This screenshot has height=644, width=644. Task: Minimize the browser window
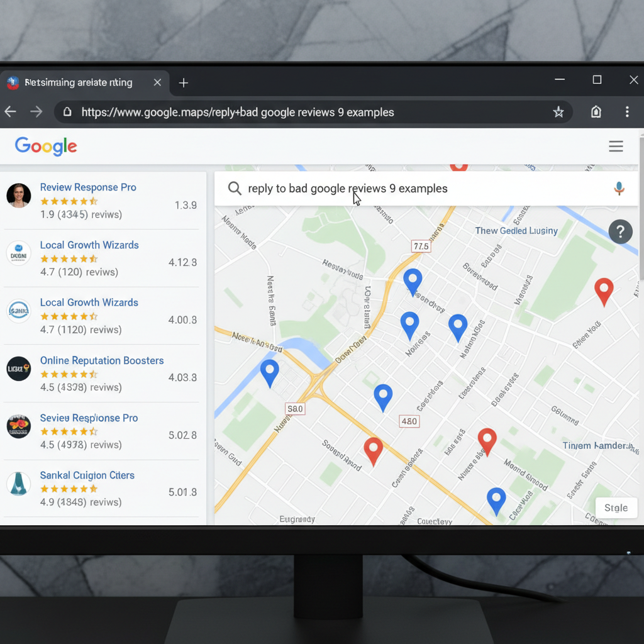559,79
